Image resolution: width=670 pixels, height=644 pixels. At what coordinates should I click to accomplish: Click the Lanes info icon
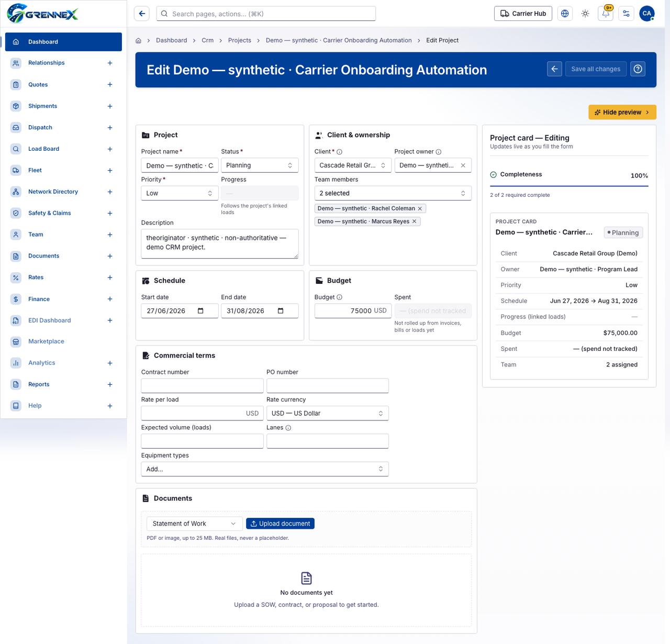288,428
